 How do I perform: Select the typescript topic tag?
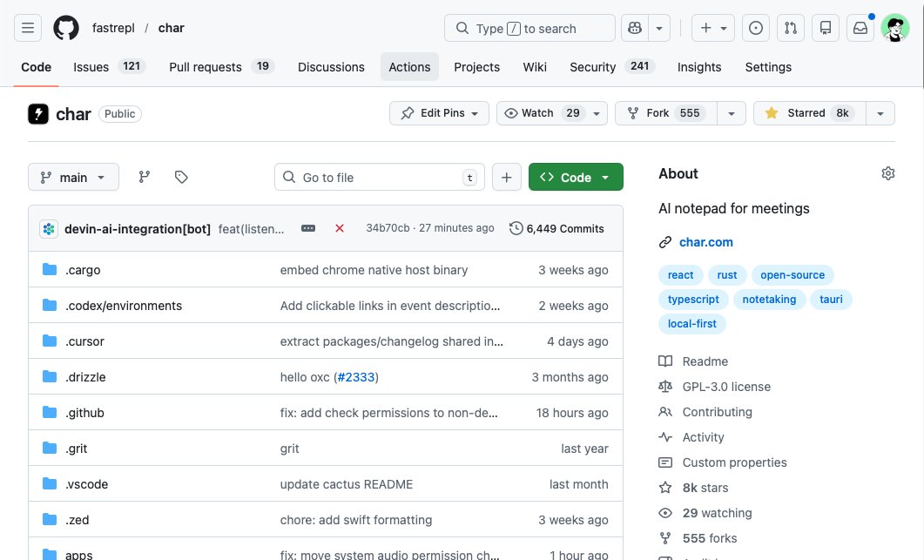pyautogui.click(x=693, y=300)
